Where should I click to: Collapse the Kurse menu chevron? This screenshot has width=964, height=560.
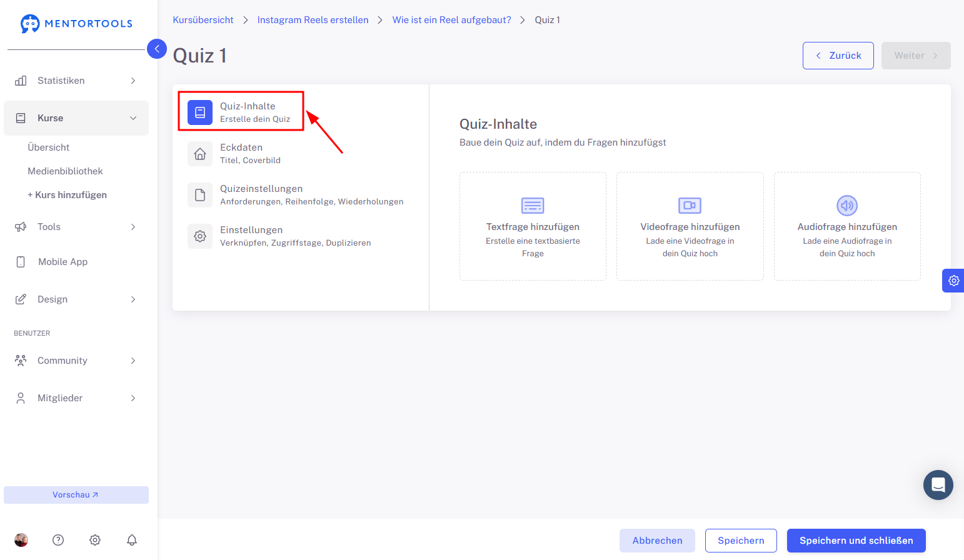(x=133, y=118)
